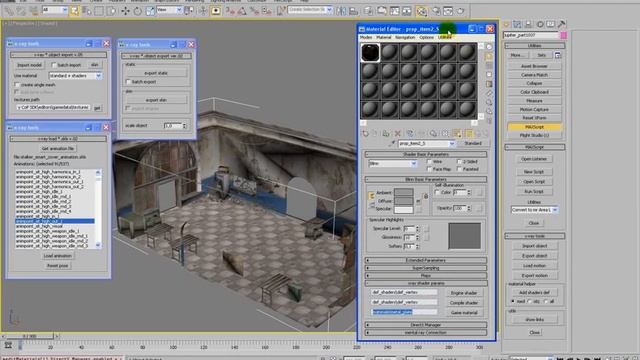Image resolution: width=640 pixels, height=360 pixels.
Task: Enable the Wire checkbox
Action: click(429, 162)
